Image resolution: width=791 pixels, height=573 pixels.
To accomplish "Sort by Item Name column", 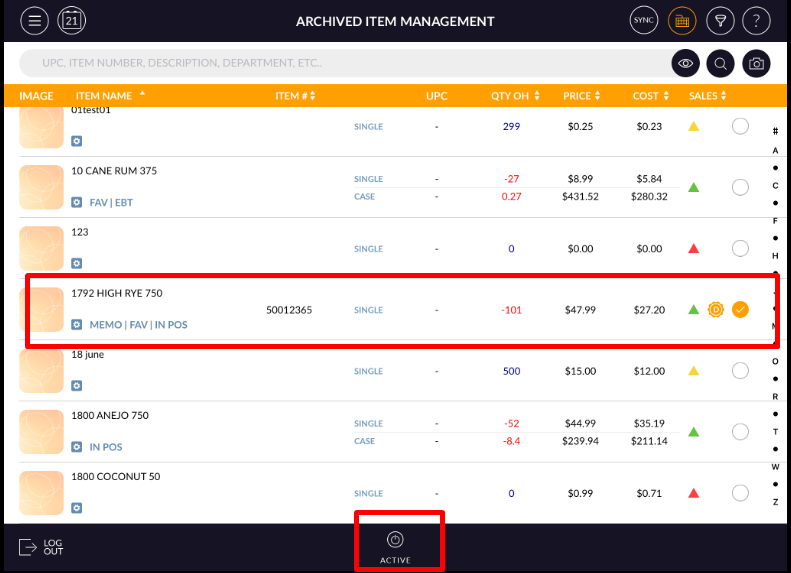I will [x=110, y=96].
